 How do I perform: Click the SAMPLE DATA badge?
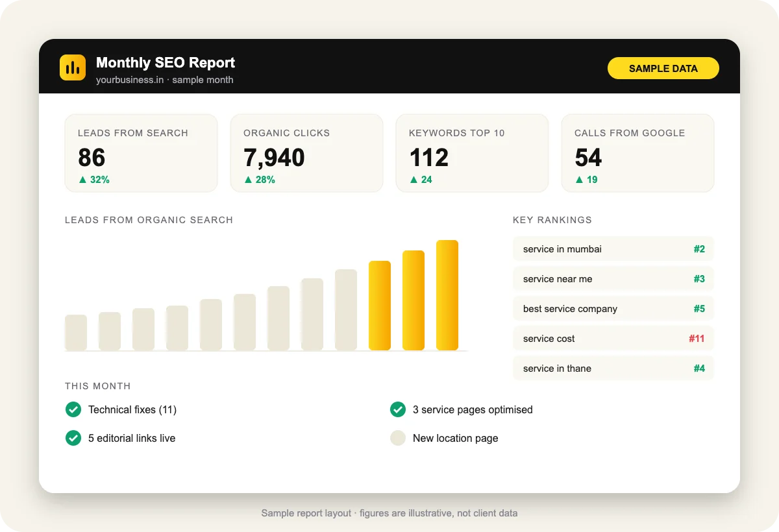pos(663,68)
